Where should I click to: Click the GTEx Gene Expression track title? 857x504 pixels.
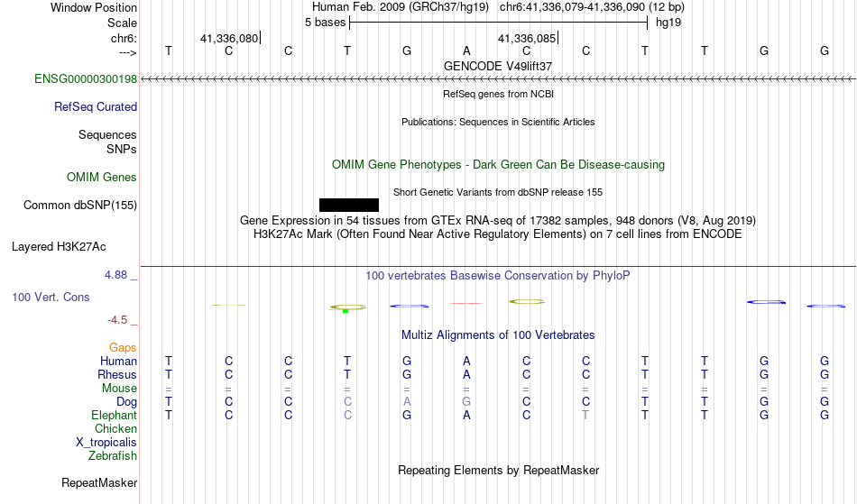498,221
